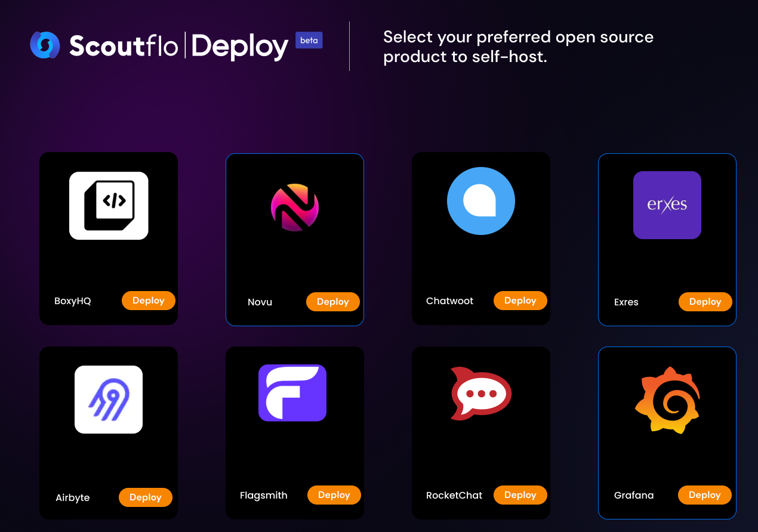
Task: Click the purple erxes logo
Action: pos(667,205)
